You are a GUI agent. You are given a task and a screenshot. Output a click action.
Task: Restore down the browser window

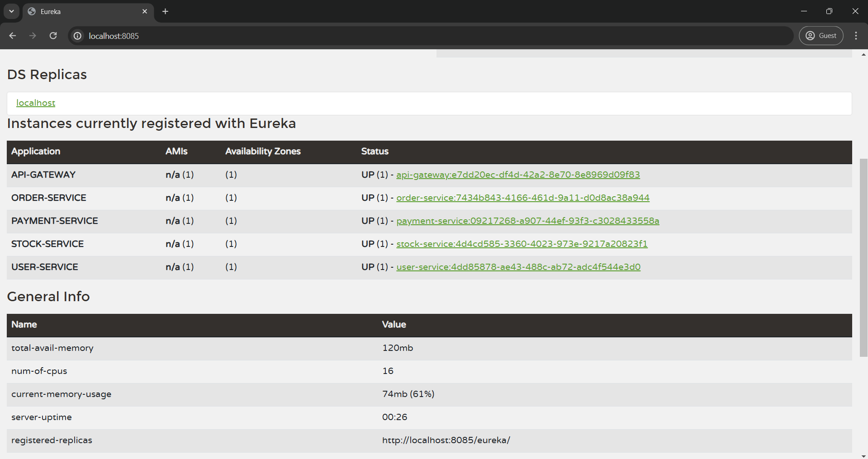829,11
